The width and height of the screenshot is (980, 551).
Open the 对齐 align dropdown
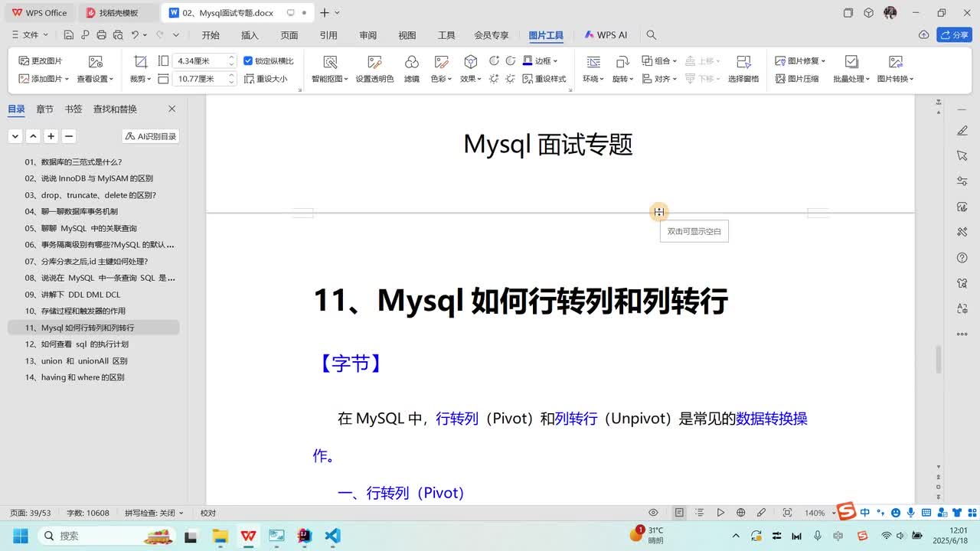pos(659,79)
